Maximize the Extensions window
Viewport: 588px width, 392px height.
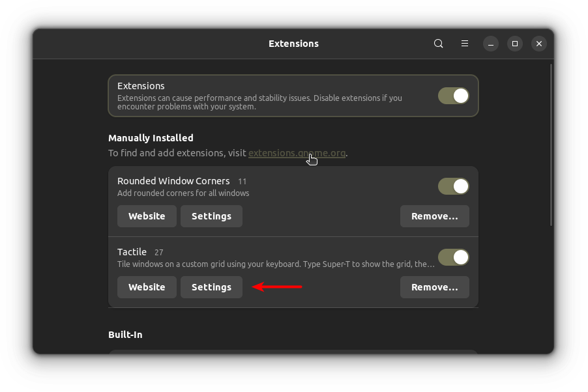pyautogui.click(x=515, y=44)
